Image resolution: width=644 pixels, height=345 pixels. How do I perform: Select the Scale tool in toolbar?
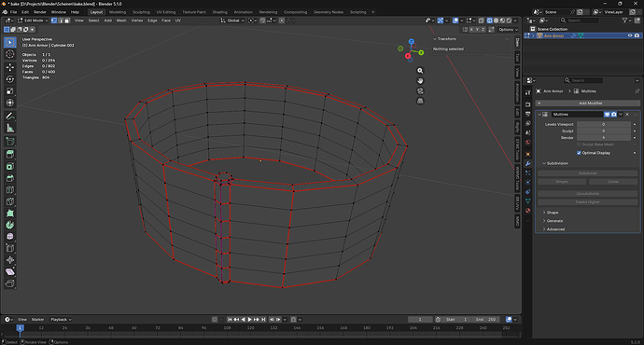pos(10,90)
